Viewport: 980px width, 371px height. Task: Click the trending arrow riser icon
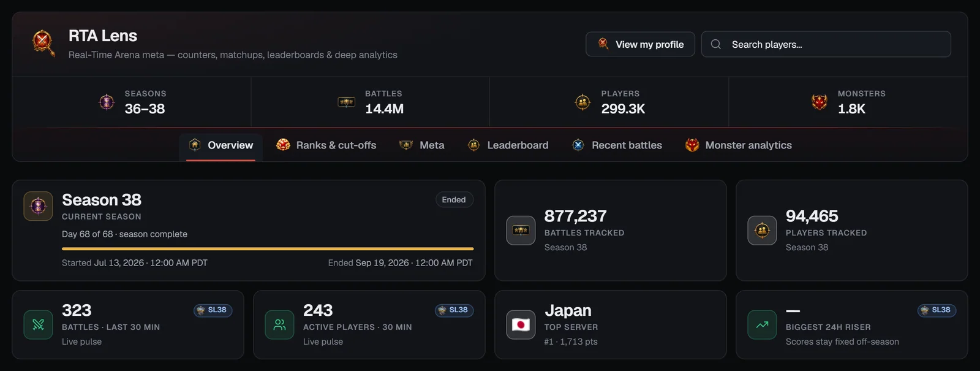762,325
